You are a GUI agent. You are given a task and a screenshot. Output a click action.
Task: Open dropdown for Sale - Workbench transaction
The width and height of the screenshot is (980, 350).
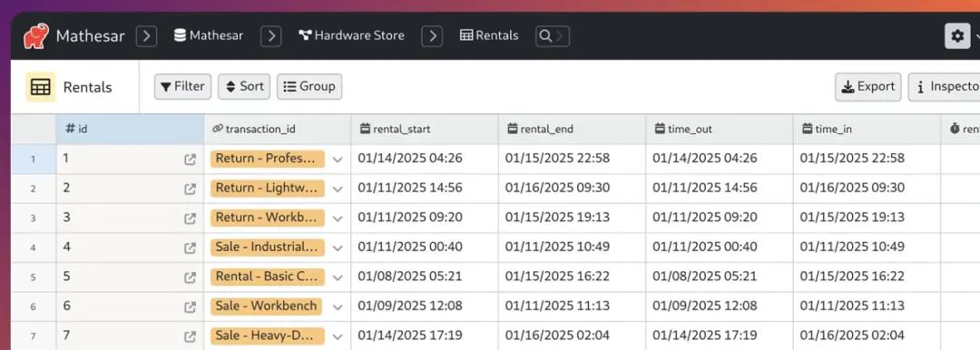pos(338,306)
